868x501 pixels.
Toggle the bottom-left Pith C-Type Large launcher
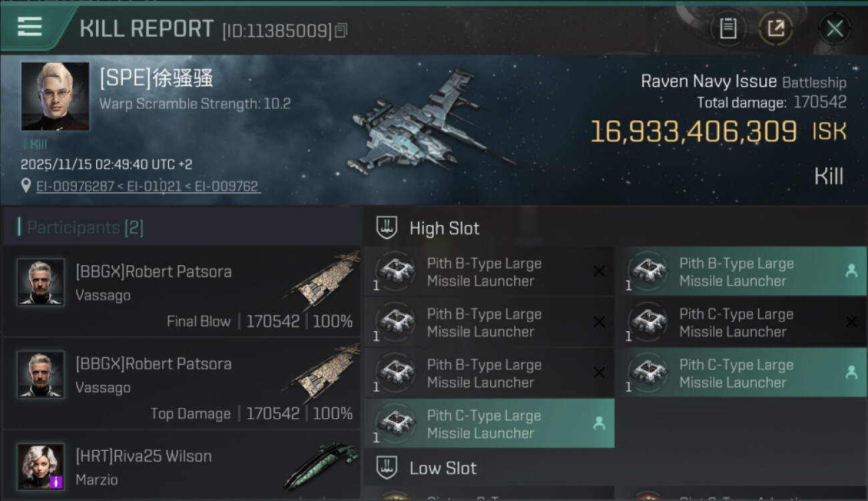pyautogui.click(x=489, y=424)
